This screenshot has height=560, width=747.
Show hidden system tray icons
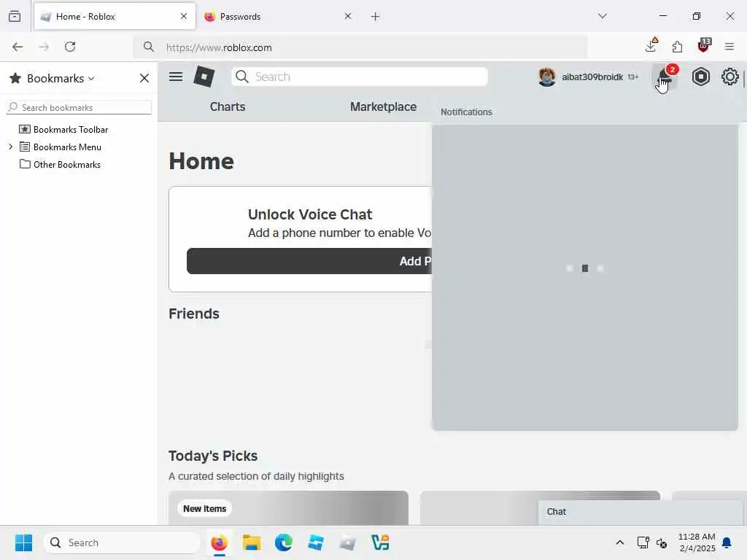point(620,542)
